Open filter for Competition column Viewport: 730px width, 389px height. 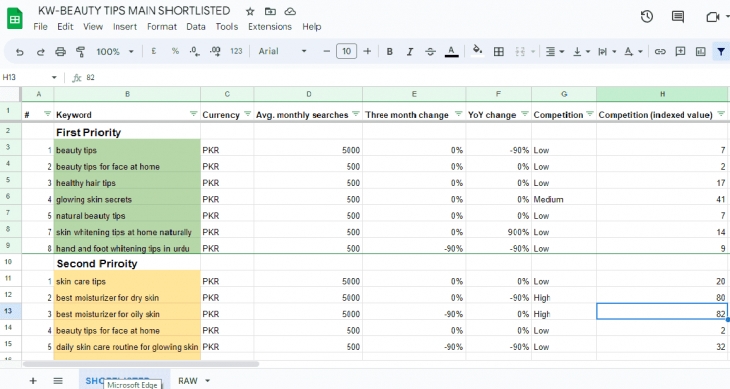[590, 114]
